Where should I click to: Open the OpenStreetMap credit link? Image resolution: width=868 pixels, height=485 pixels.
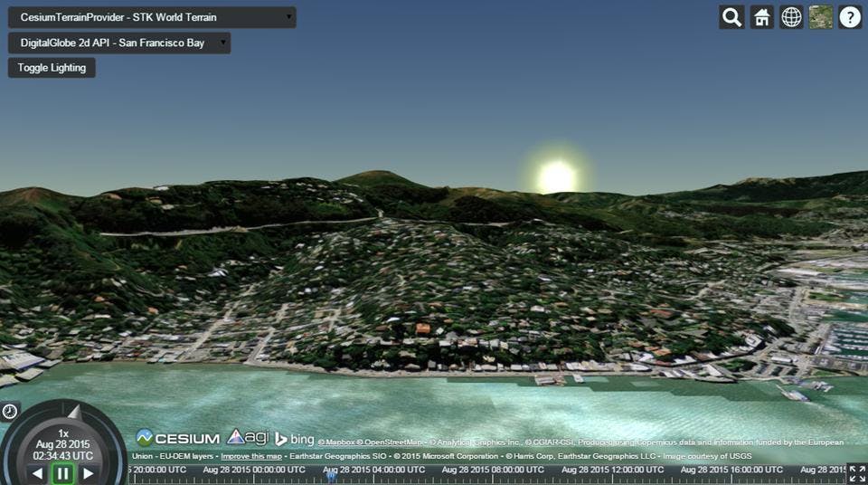(389, 442)
